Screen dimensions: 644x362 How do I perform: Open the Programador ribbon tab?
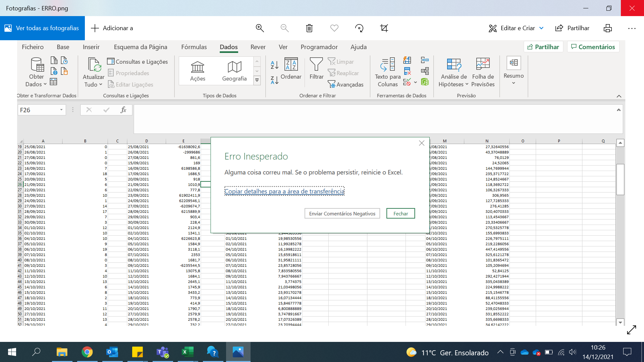click(319, 47)
